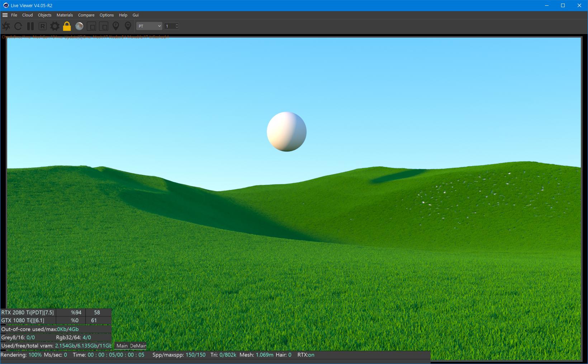This screenshot has width=588, height=364.
Task: Open the Cloud menu
Action: click(x=27, y=15)
